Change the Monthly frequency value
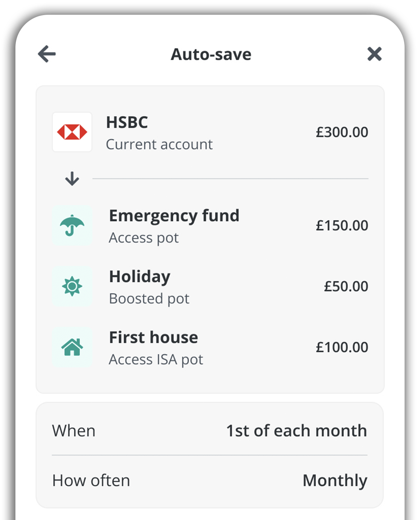420x520 pixels. click(335, 481)
